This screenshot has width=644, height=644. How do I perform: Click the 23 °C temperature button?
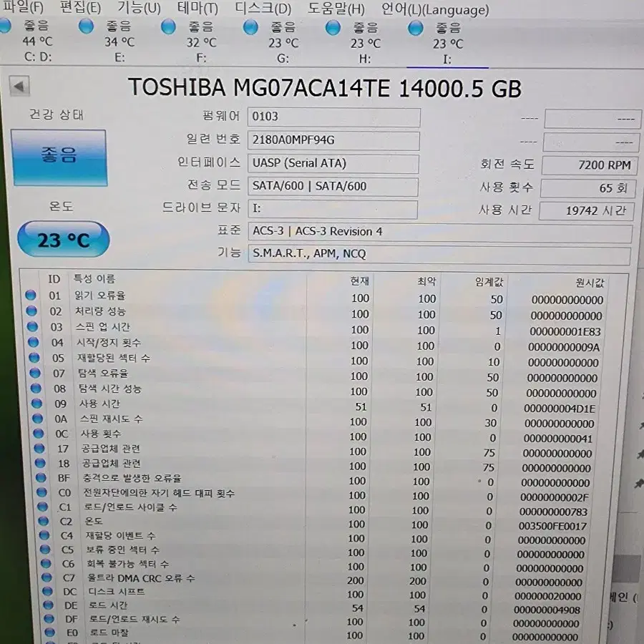click(x=63, y=240)
